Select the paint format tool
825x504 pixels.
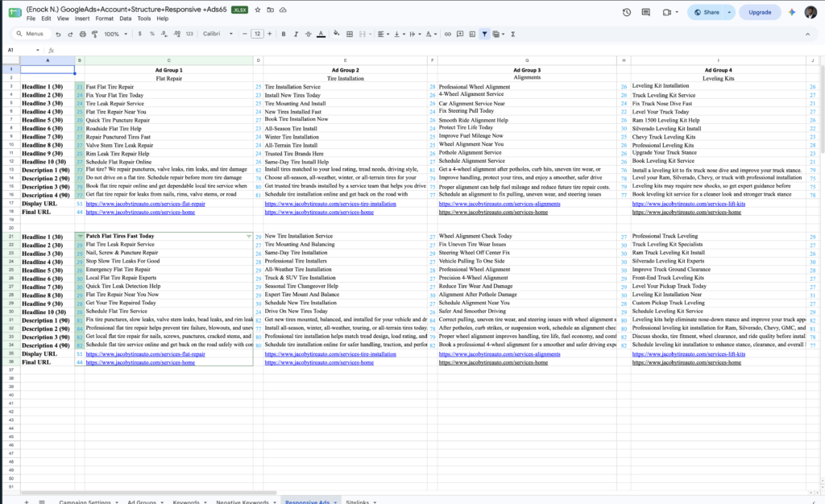95,34
